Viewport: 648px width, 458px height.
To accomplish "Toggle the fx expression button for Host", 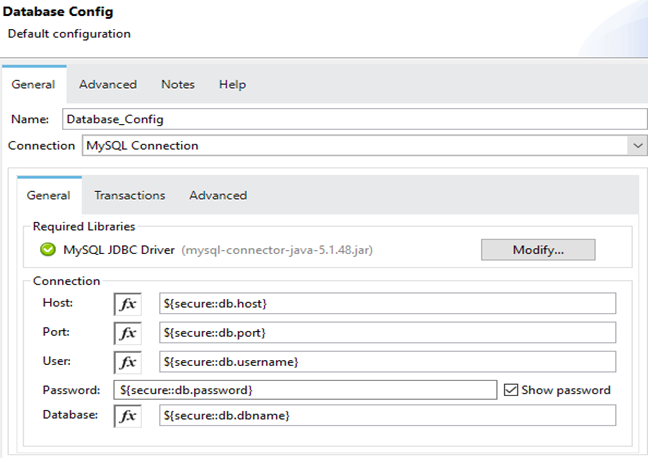I will click(128, 304).
